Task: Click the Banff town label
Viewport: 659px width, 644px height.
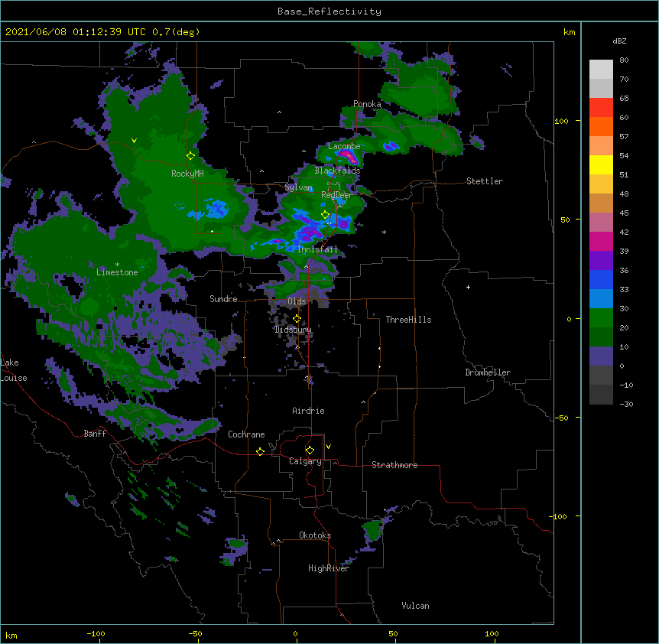Action: click(95, 434)
